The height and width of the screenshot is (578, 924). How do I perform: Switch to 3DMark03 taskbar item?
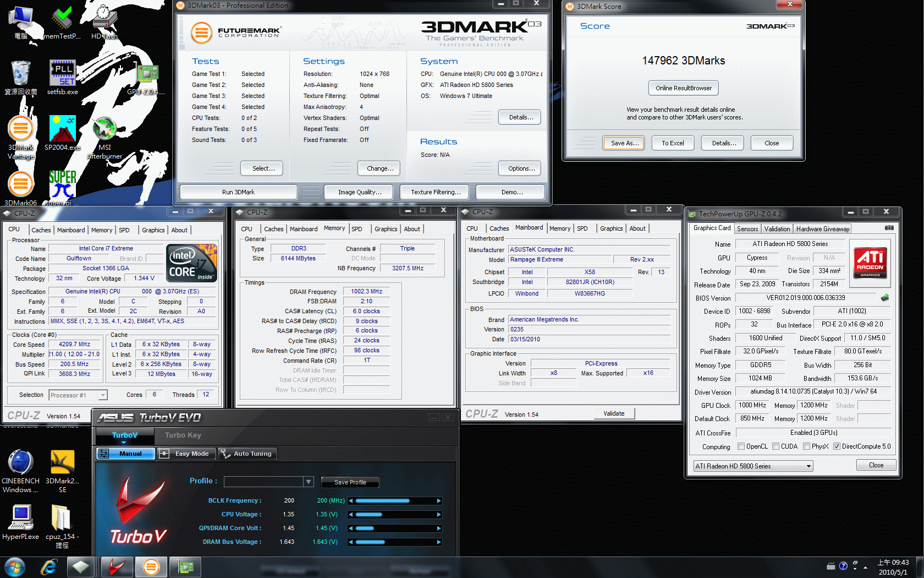tap(151, 566)
